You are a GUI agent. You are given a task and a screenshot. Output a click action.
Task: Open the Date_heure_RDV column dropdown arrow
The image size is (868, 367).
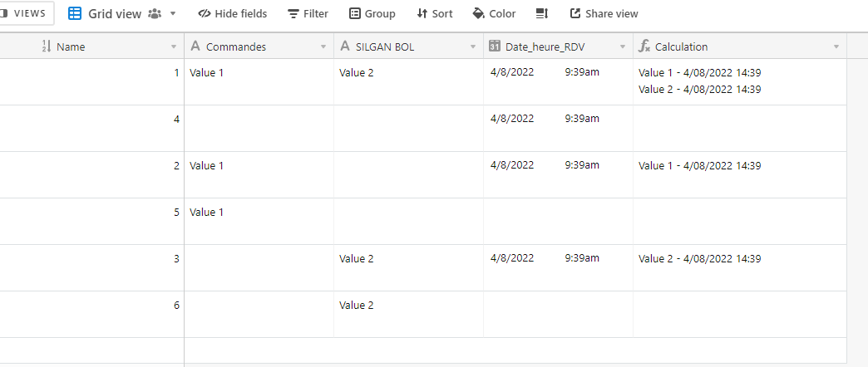click(622, 47)
